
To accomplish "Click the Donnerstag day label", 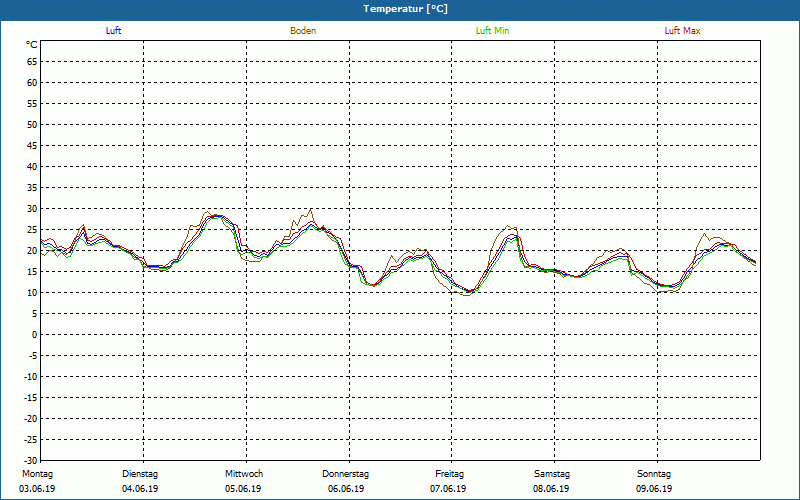I will click(345, 474).
